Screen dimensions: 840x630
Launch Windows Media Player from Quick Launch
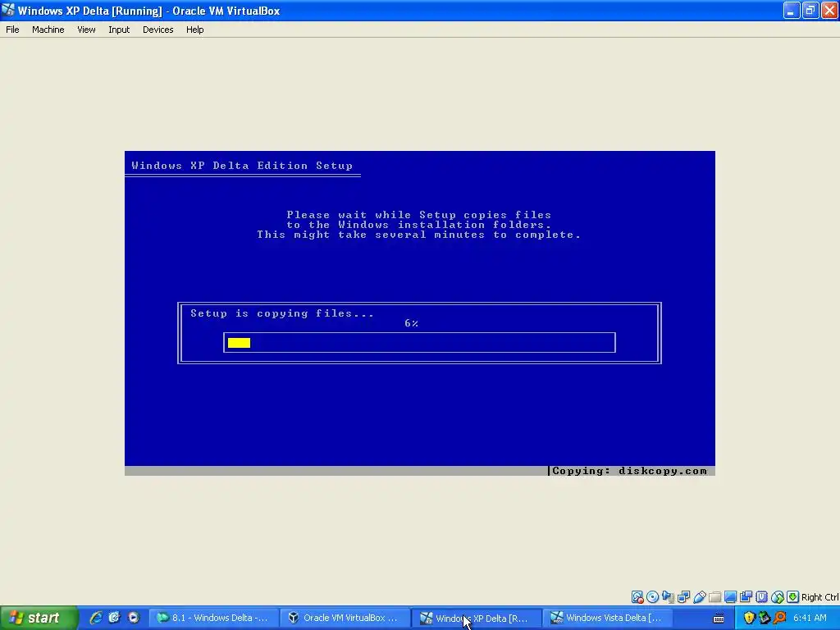point(134,618)
